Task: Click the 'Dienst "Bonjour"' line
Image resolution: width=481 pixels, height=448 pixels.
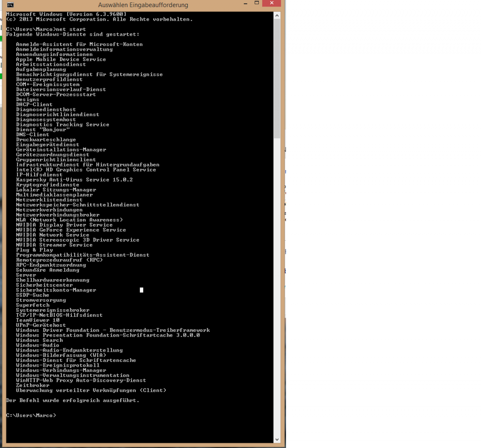Action: pos(43,130)
